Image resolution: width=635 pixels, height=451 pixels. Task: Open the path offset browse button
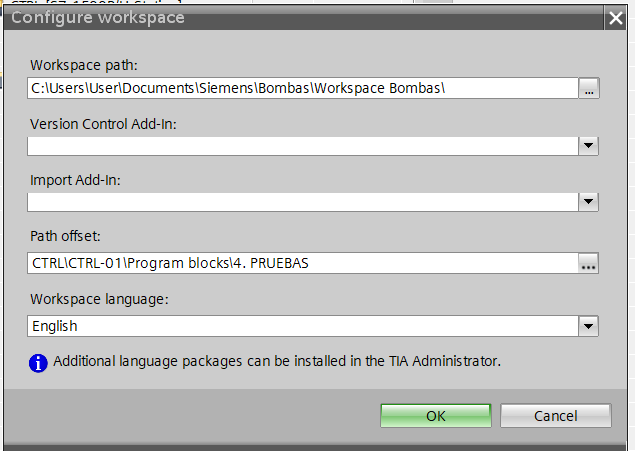pyautogui.click(x=589, y=264)
